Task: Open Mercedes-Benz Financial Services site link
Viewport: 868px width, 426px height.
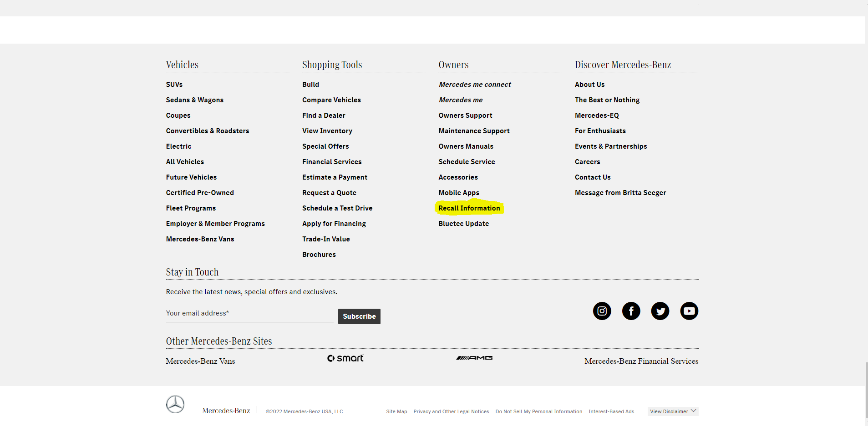Action: 641,361
